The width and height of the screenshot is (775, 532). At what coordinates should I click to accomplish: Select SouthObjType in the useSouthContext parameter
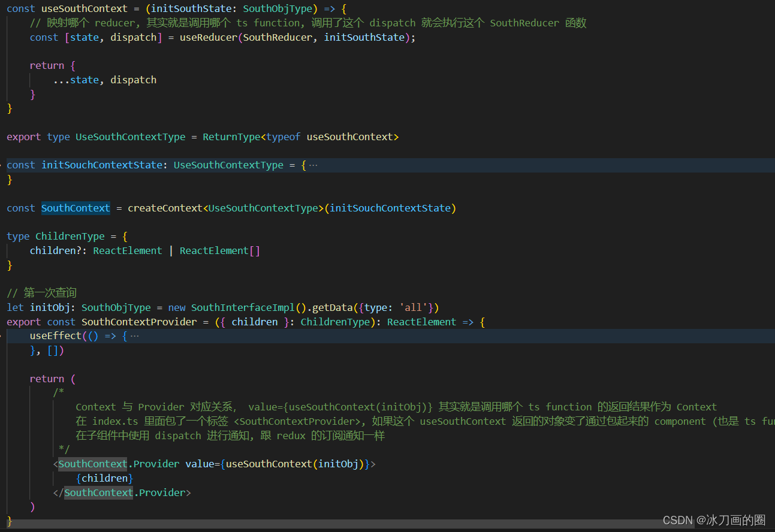(278, 8)
